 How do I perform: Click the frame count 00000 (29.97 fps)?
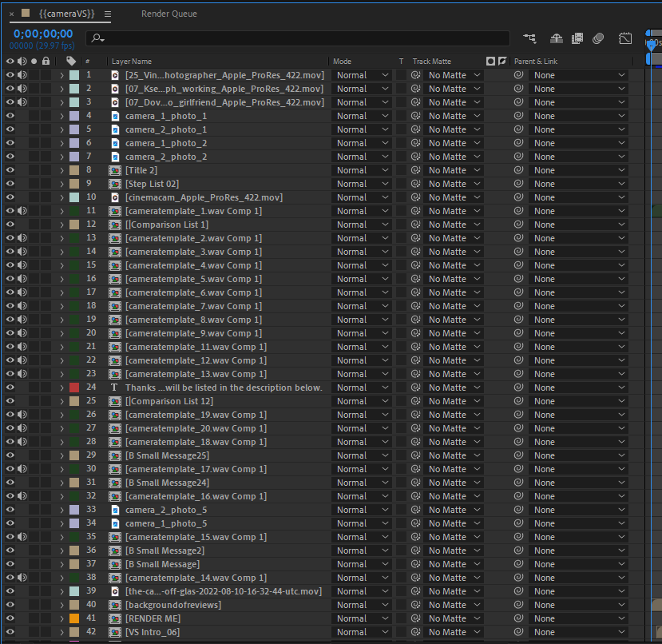[x=42, y=46]
